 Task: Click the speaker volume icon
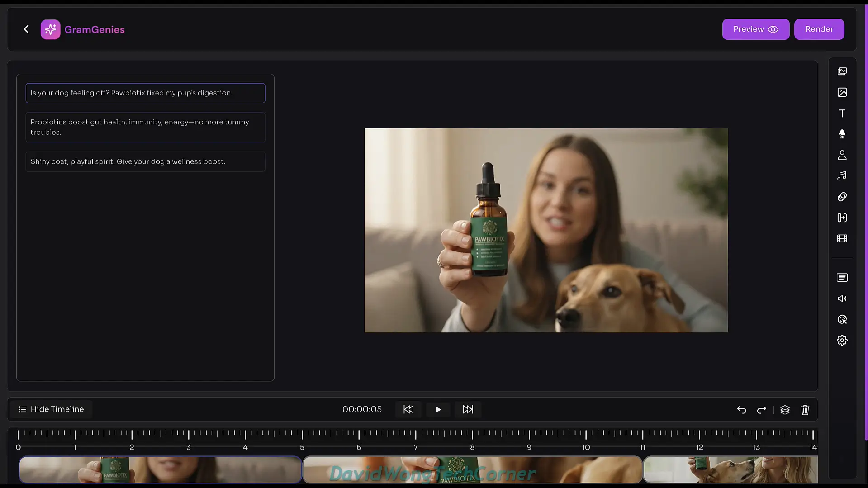(842, 298)
